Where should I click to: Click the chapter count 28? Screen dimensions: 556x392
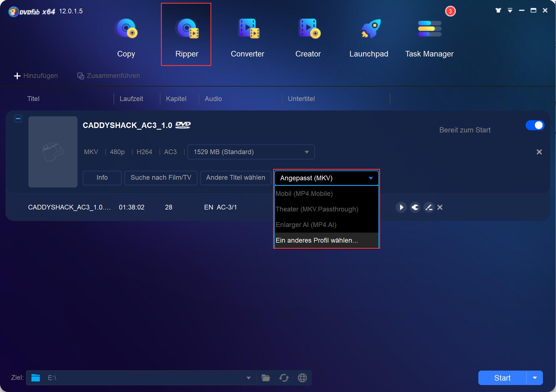pos(169,207)
